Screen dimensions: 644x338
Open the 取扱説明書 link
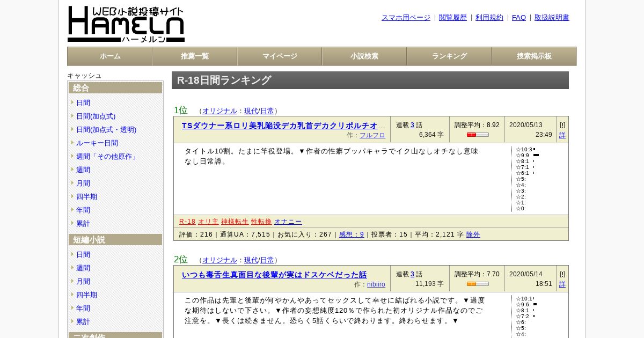(552, 18)
